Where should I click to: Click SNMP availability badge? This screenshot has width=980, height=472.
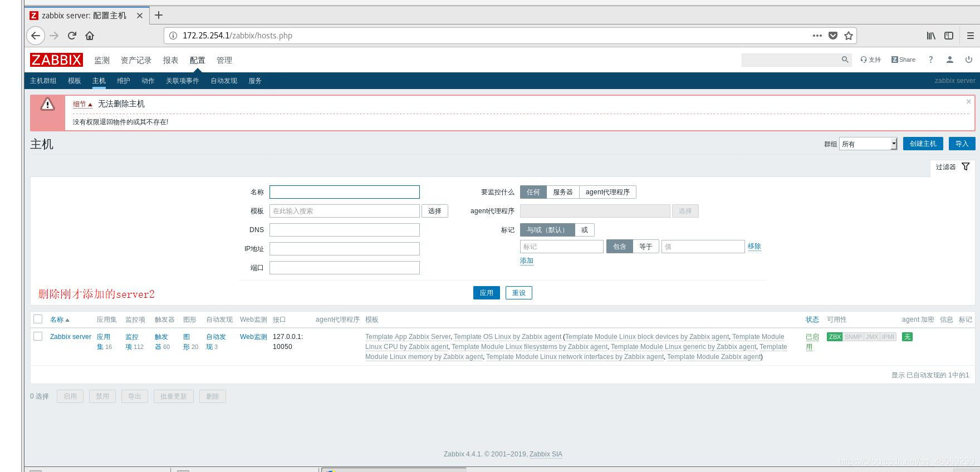(x=853, y=337)
